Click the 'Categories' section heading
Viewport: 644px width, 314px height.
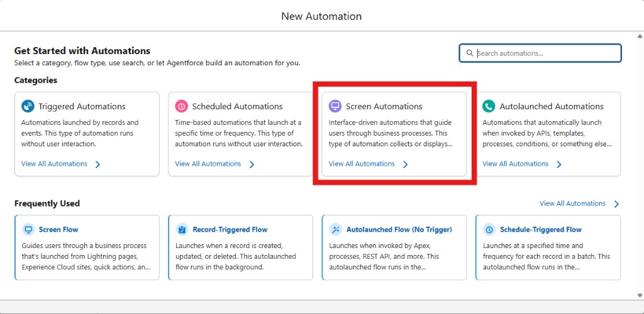coord(36,80)
